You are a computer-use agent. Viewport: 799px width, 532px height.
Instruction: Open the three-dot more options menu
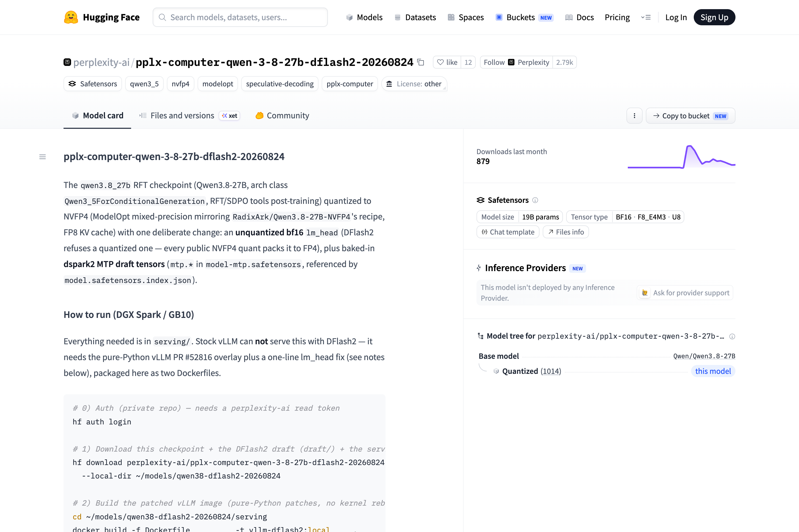coord(634,116)
